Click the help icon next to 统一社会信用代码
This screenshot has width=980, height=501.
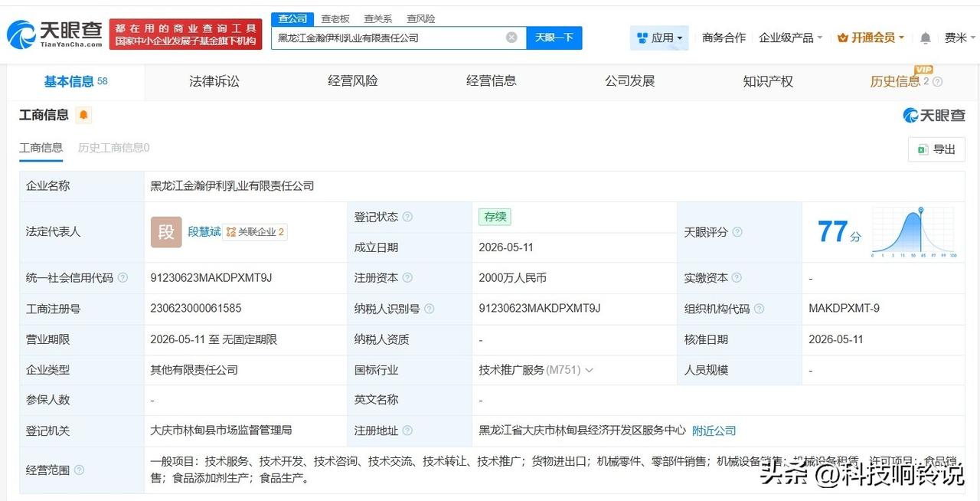(122, 278)
